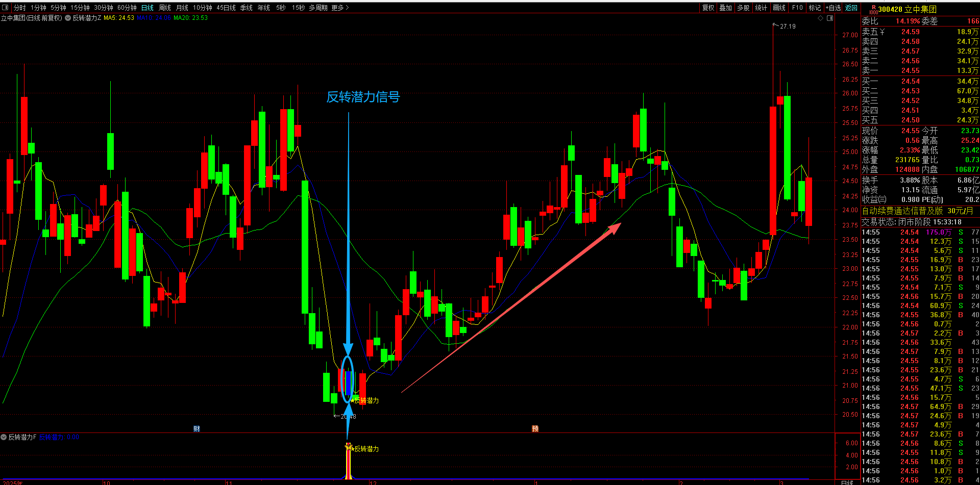Select the 5秒 period
Screen dimensions: 980x485
tap(281, 8)
